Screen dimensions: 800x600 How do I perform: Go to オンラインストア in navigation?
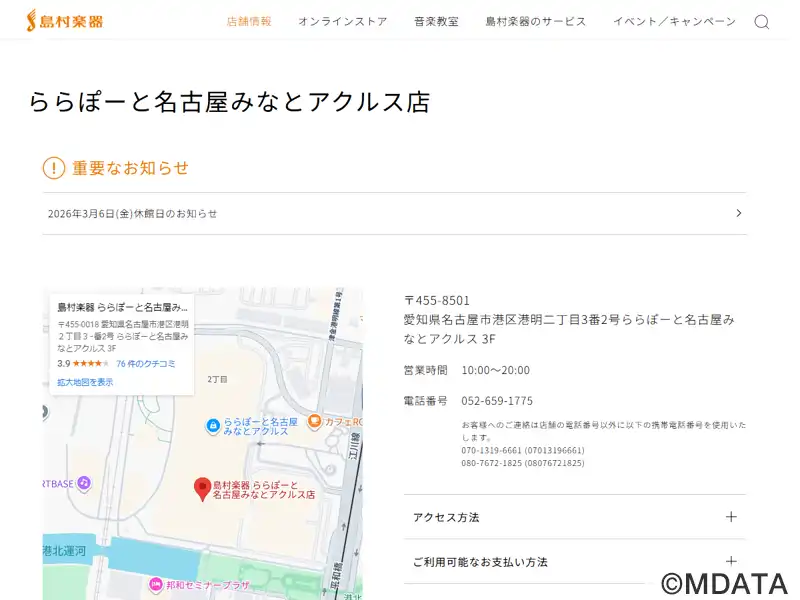pyautogui.click(x=342, y=22)
